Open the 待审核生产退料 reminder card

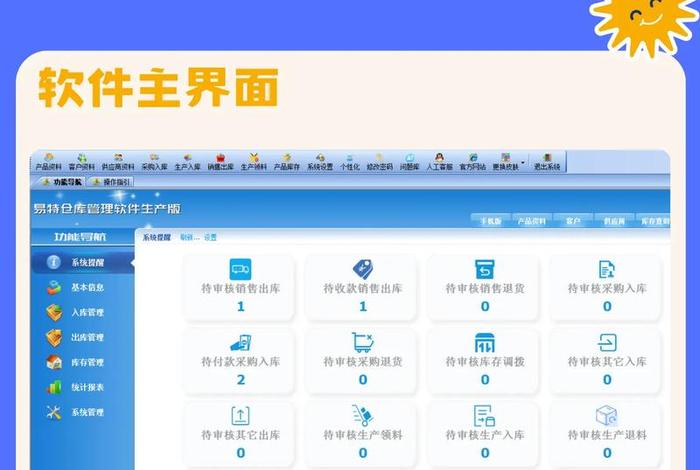pyautogui.click(x=607, y=434)
